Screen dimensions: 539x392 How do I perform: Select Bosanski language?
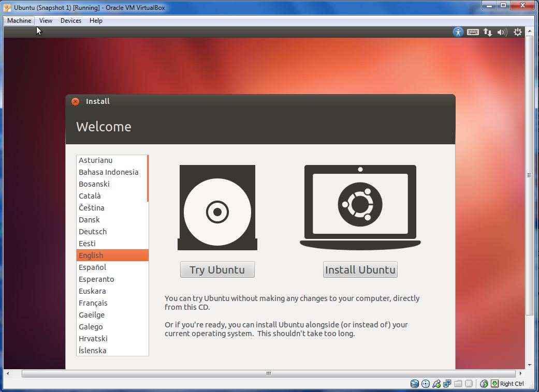point(112,184)
